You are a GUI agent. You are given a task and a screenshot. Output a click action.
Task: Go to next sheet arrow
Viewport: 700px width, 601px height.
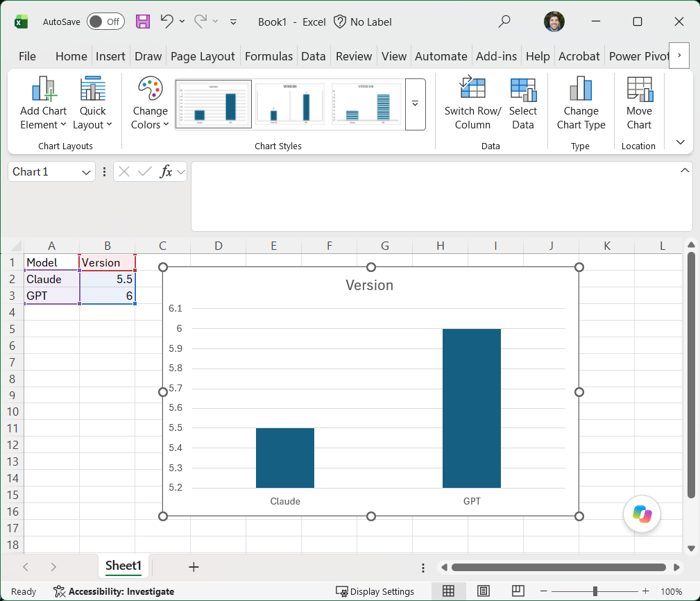pos(53,567)
